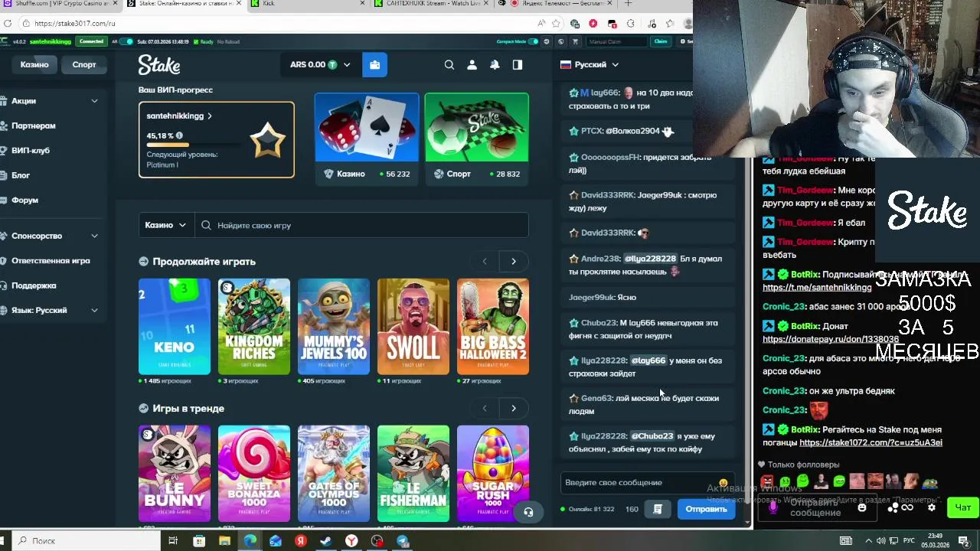Viewport: 980px width, 551px height.
Task: Open the wallet briefcase icon
Action: [374, 65]
